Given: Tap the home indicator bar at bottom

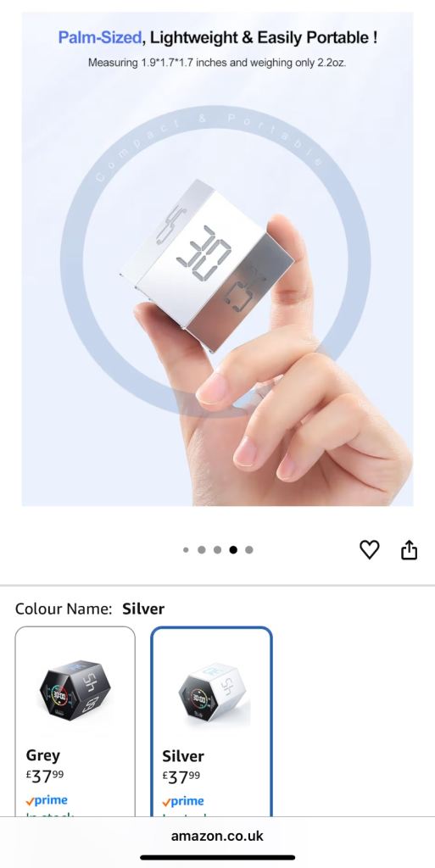Looking at the screenshot, I should 217,858.
